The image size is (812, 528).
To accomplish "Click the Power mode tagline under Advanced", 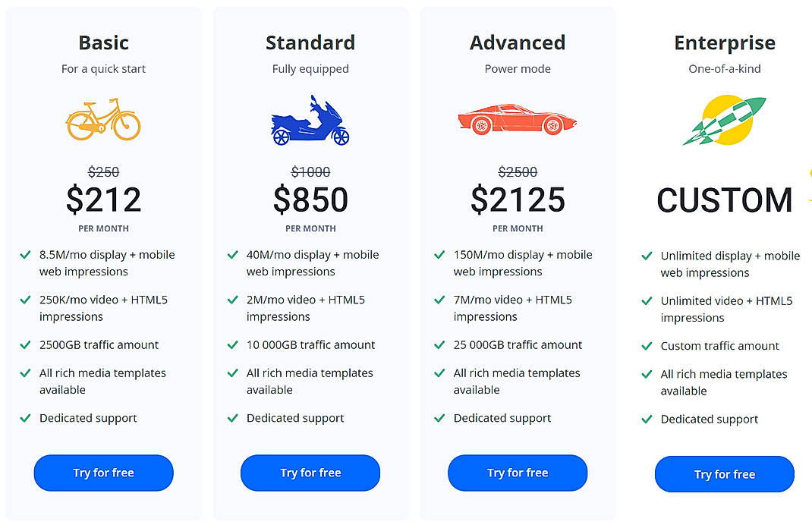I will tap(518, 68).
